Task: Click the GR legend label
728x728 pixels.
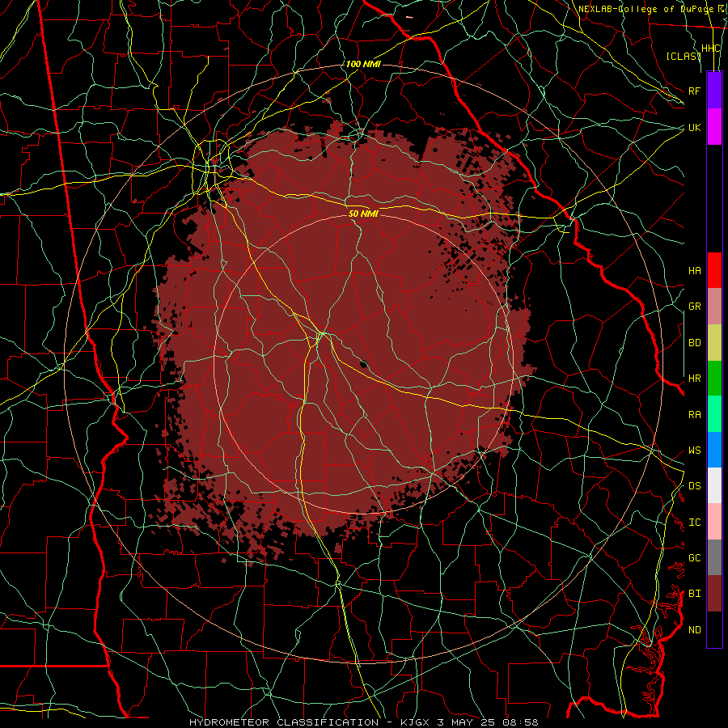Action: (694, 307)
